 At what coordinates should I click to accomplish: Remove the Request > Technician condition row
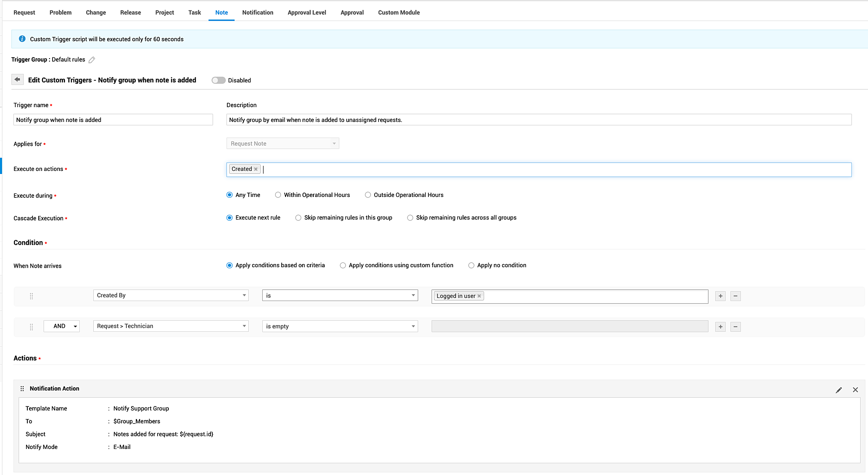click(735, 327)
